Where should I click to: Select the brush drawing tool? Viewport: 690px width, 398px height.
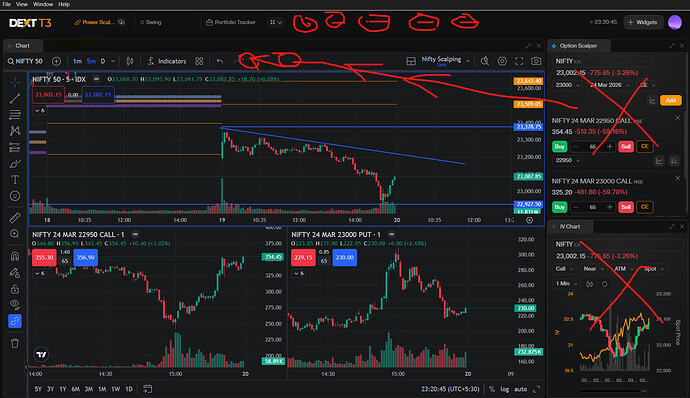coord(15,164)
